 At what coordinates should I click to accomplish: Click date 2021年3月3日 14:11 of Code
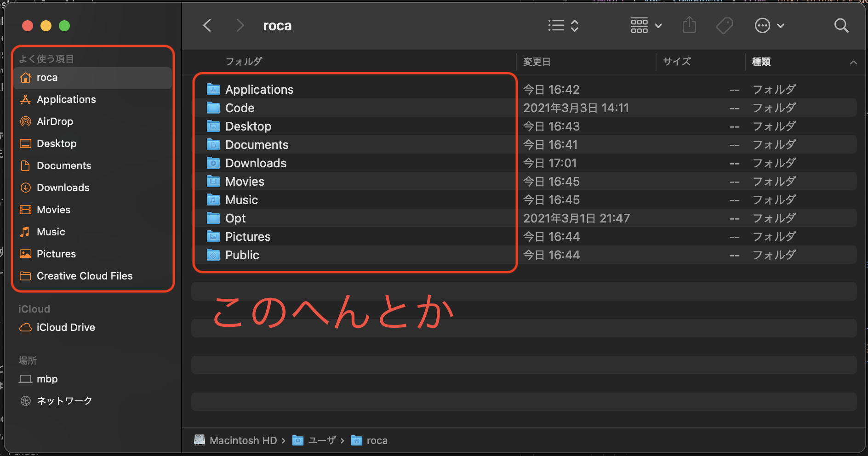(576, 108)
